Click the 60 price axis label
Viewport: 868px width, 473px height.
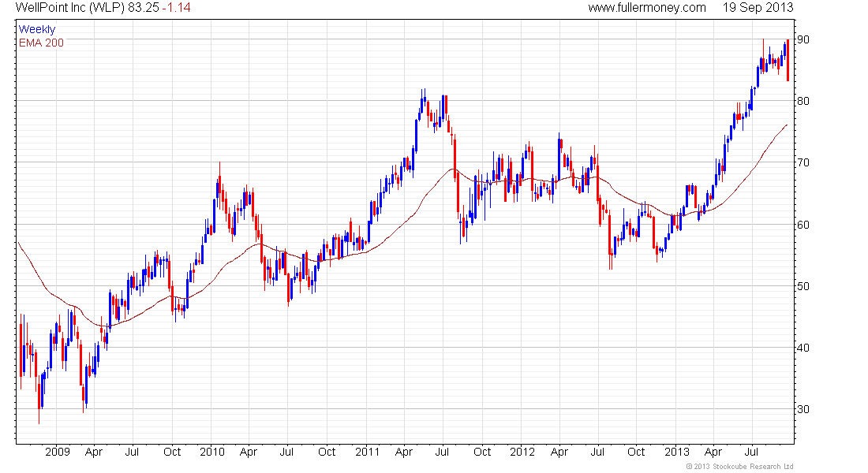803,225
